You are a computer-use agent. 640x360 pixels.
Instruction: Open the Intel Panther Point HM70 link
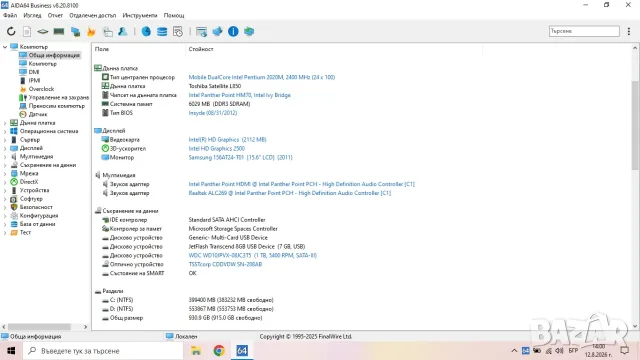pyautogui.click(x=240, y=95)
